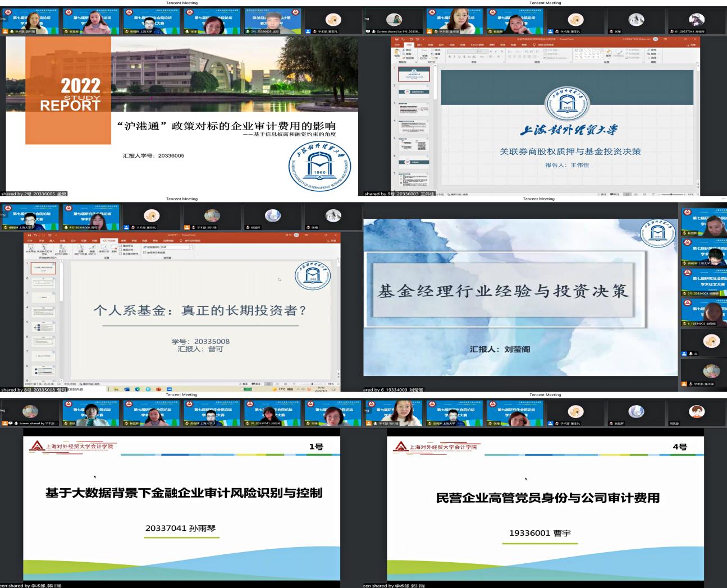Toggle 'Use Timings' checkbox in Slide Show ribbon
The image size is (727, 588).
[x=121, y=250]
